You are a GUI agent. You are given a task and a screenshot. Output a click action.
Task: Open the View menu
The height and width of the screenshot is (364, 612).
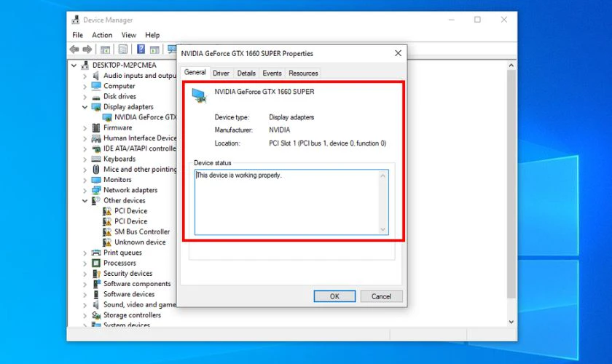129,35
